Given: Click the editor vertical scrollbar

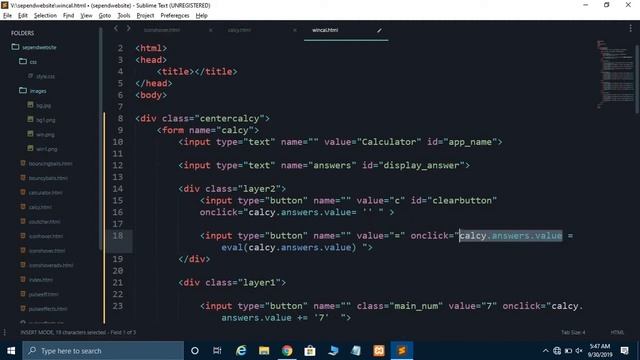Looking at the screenshot, I should coord(637,78).
